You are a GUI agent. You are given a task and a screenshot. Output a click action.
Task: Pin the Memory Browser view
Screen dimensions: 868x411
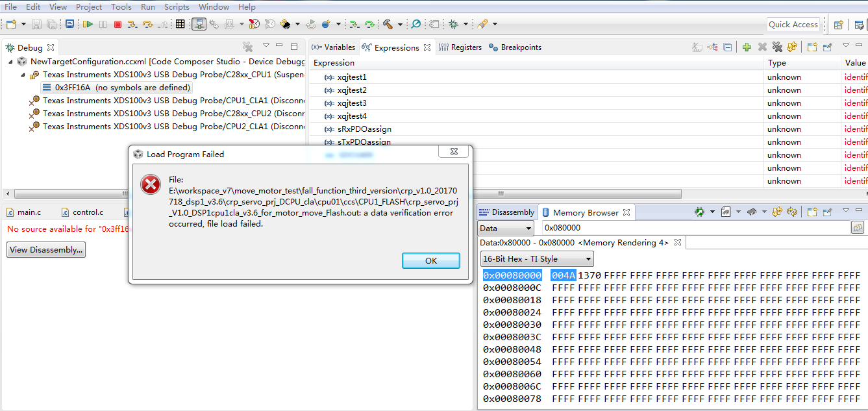827,212
